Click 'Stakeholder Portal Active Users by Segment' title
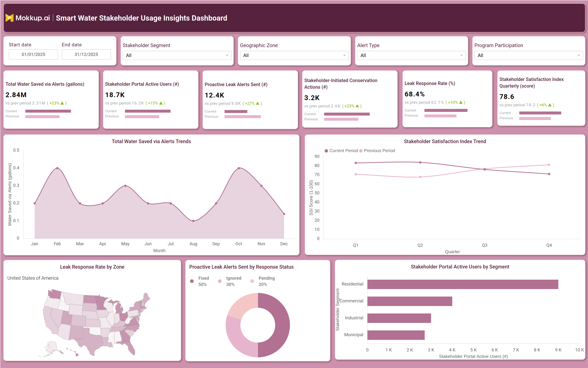 (x=460, y=267)
